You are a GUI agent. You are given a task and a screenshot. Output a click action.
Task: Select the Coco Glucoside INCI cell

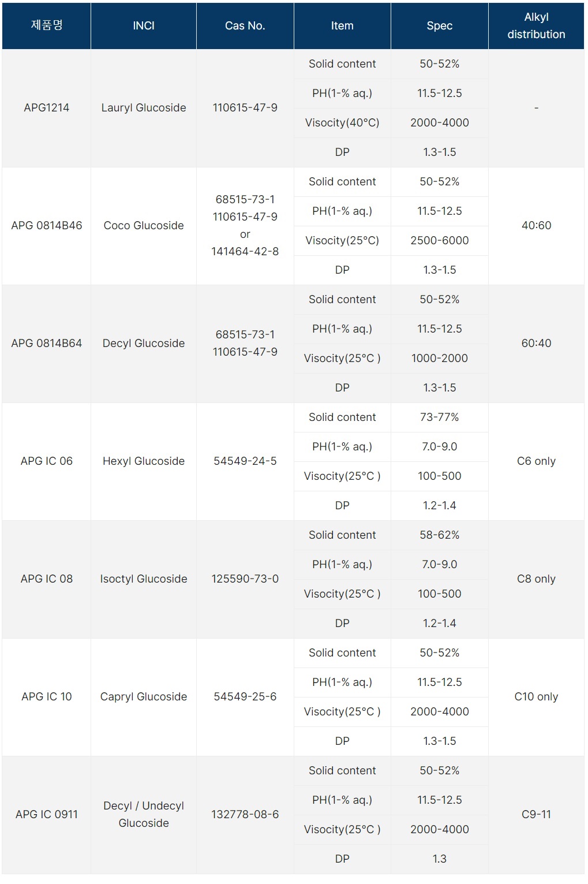pos(144,226)
